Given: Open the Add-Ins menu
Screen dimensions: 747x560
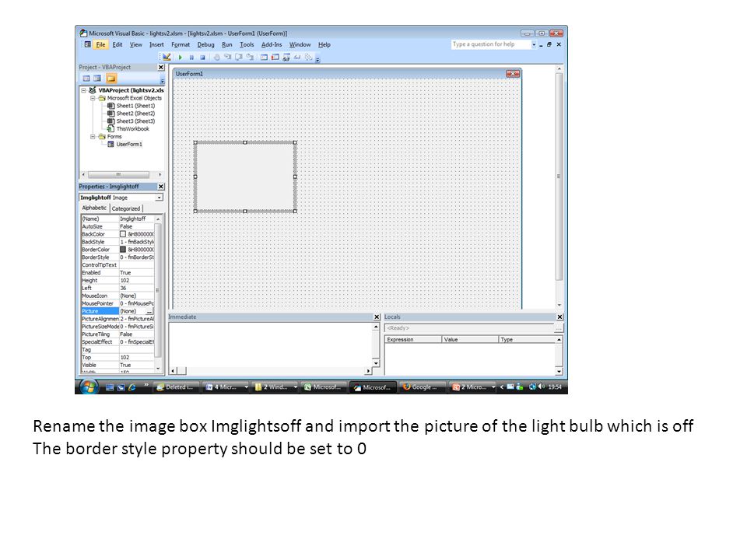Looking at the screenshot, I should click(x=272, y=45).
